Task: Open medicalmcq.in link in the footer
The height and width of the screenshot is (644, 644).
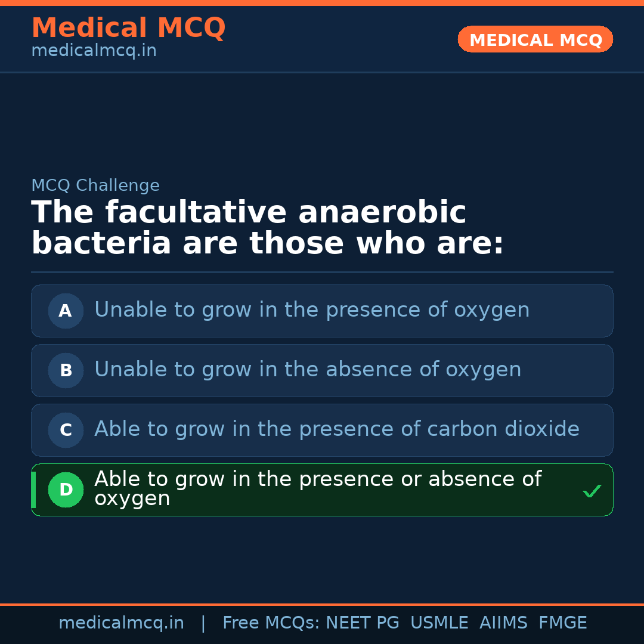Action: [121, 623]
